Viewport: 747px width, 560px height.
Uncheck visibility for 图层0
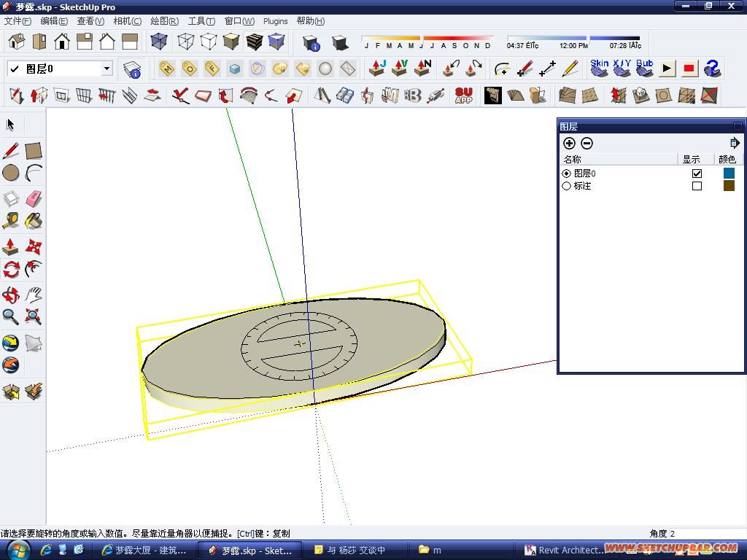(697, 174)
